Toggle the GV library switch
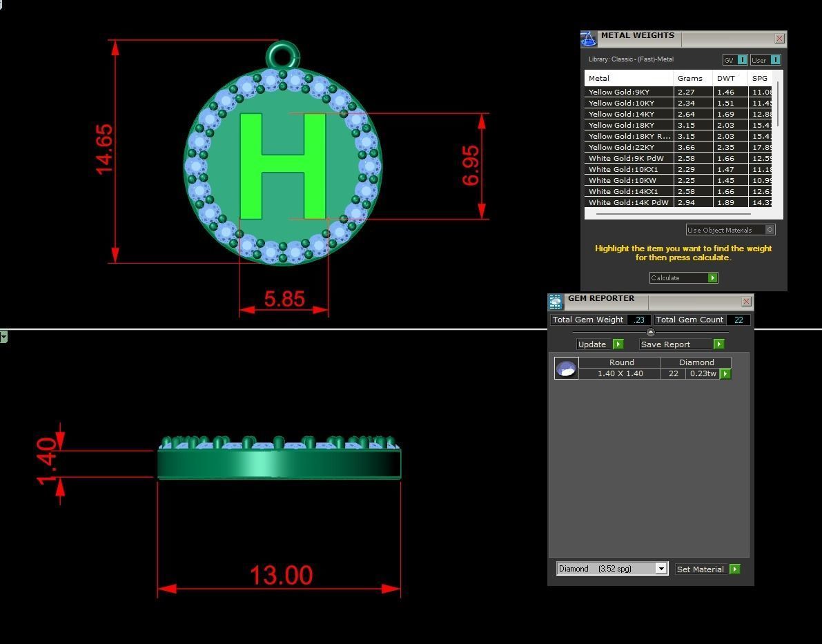This screenshot has width=822, height=644. click(735, 60)
